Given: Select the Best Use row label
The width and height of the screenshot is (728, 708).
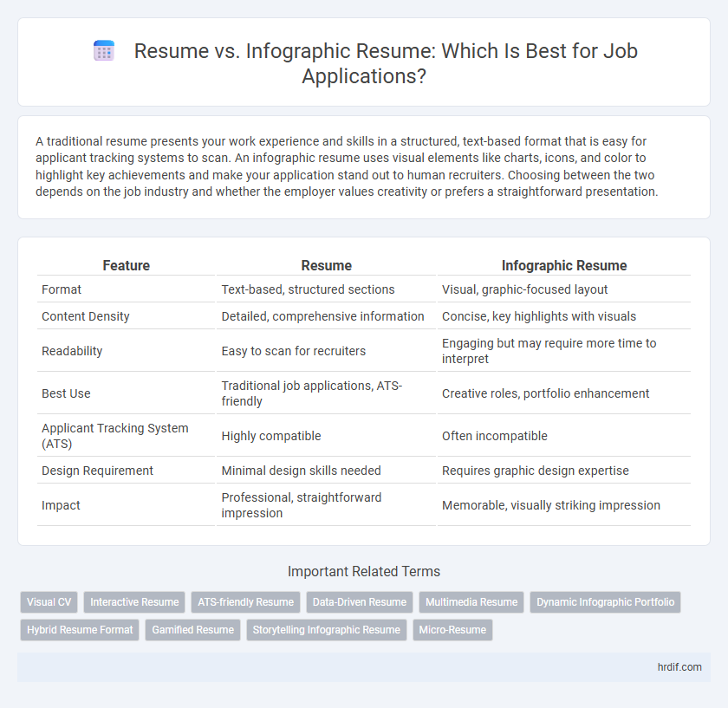Looking at the screenshot, I should click(x=66, y=393).
